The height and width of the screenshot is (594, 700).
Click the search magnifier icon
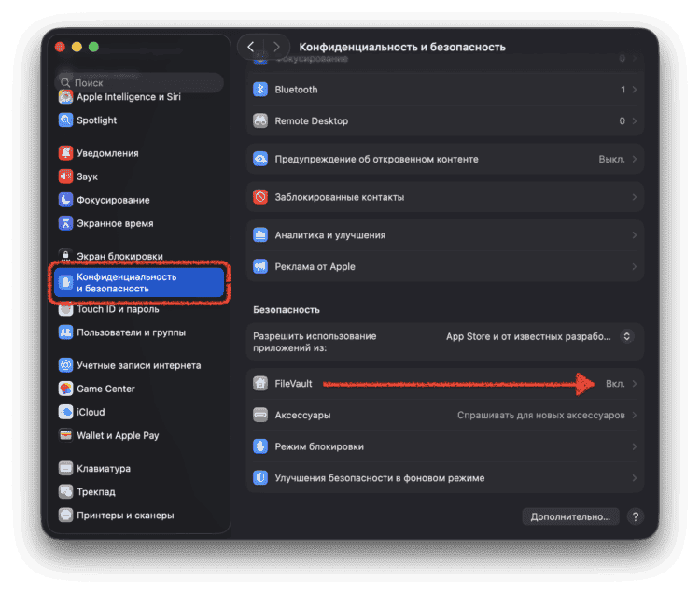pyautogui.click(x=65, y=82)
